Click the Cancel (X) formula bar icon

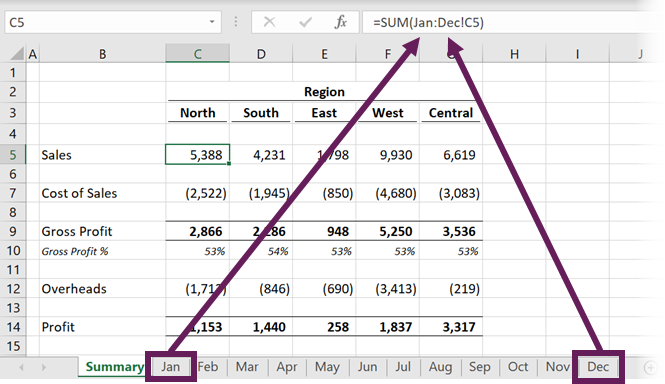click(x=269, y=22)
